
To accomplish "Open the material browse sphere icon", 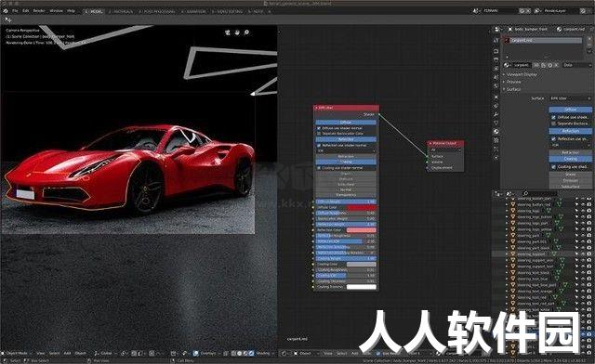I will point(506,65).
